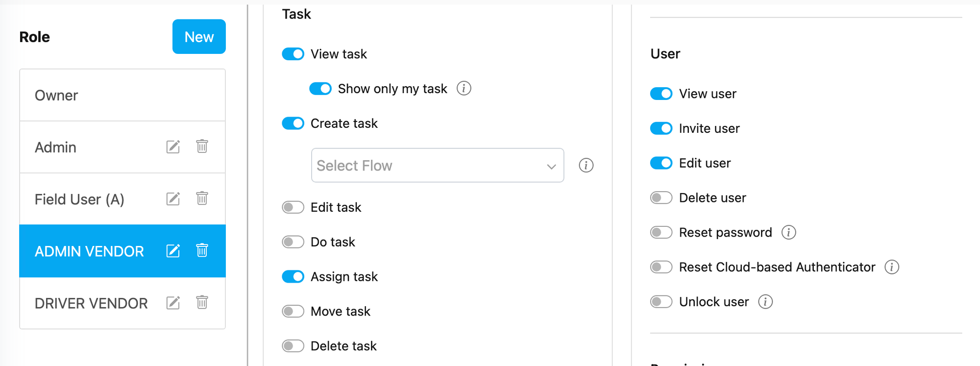Screen dimensions: 980x366
Task: Edit the ADMIN VENDOR role
Action: pos(173,251)
